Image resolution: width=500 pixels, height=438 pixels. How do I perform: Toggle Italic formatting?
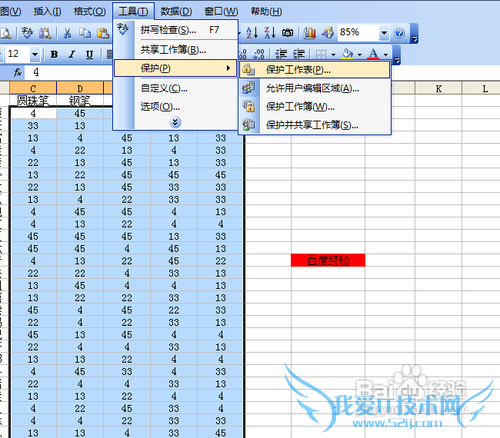click(x=72, y=54)
